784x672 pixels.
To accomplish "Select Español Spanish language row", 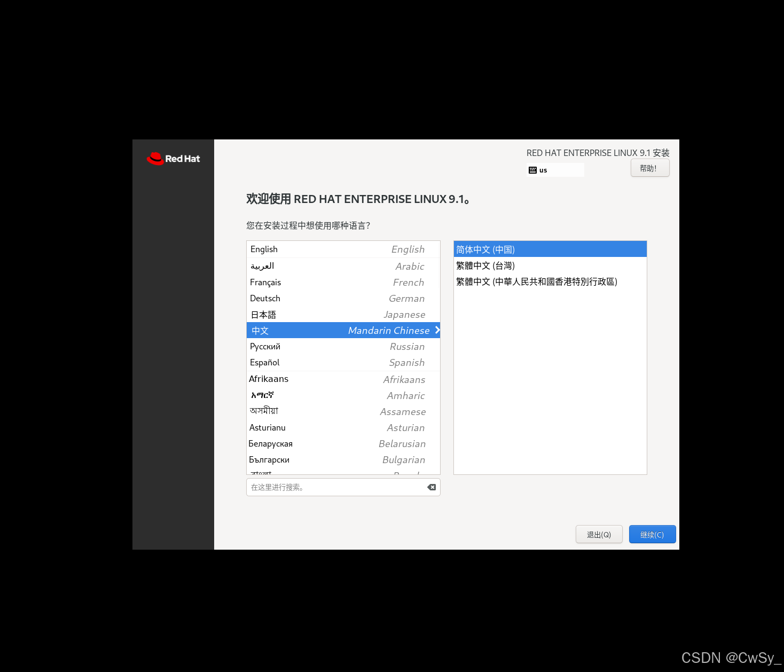I will 343,362.
